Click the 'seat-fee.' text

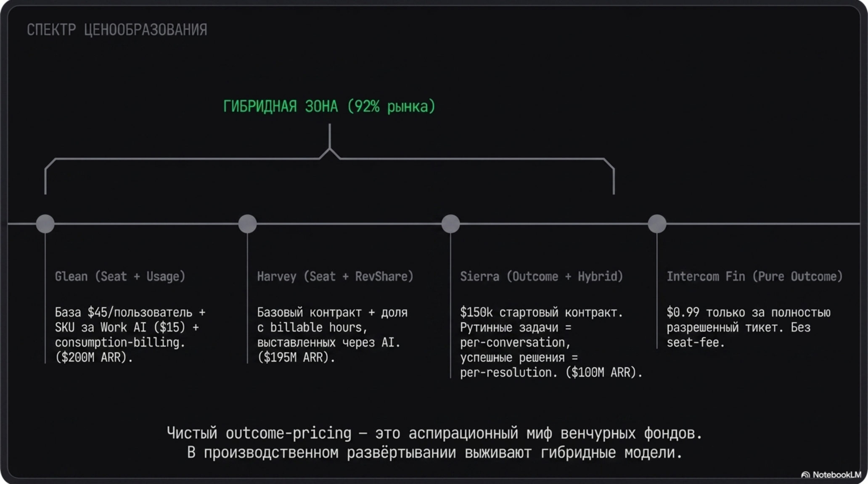point(696,343)
